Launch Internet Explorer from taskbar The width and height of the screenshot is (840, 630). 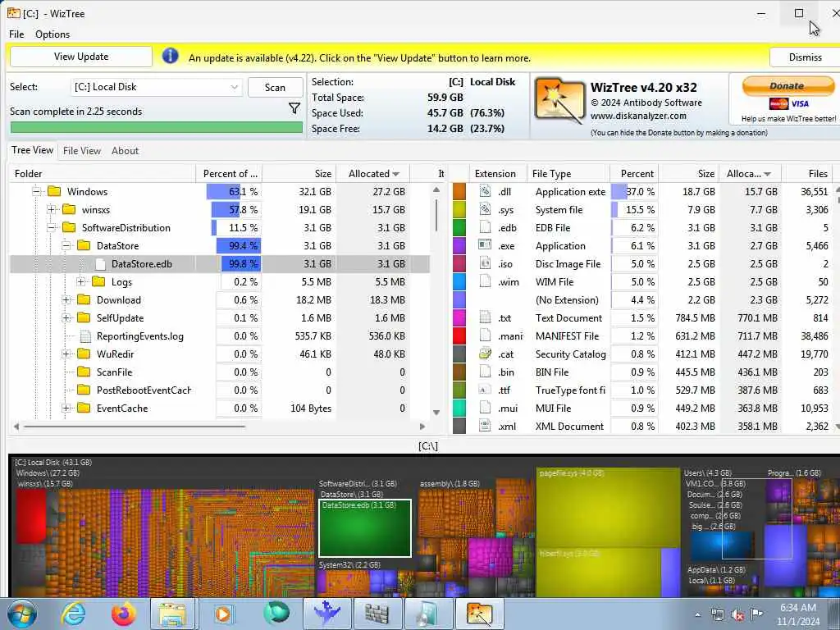pyautogui.click(x=72, y=614)
